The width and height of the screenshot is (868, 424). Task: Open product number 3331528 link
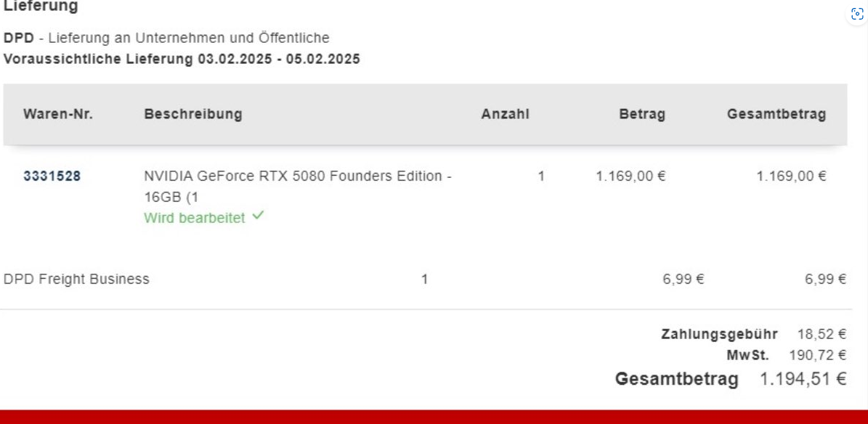point(52,176)
